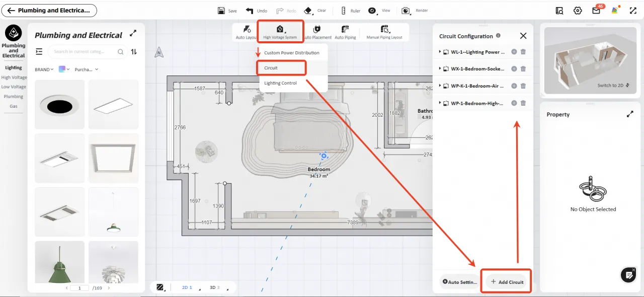Click the Save icon in top toolbar
The height and width of the screenshot is (297, 644).
[221, 11]
